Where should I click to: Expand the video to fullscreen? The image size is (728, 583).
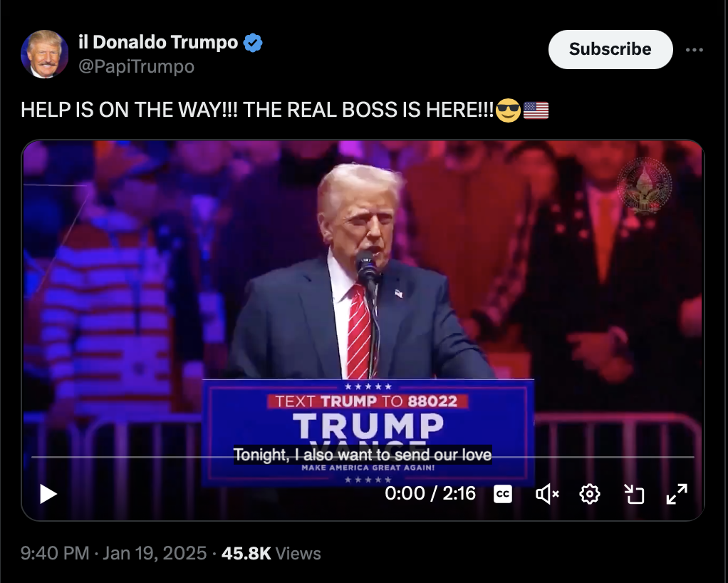[x=677, y=494]
